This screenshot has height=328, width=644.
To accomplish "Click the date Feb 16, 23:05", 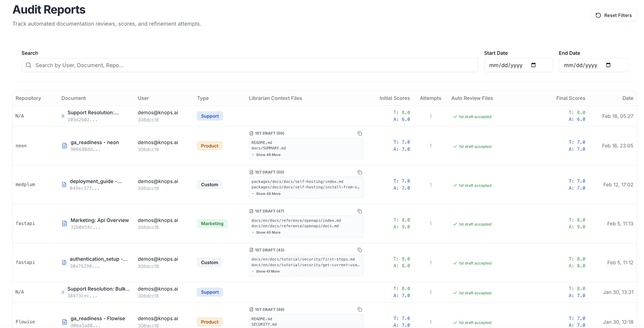I will click(618, 146).
